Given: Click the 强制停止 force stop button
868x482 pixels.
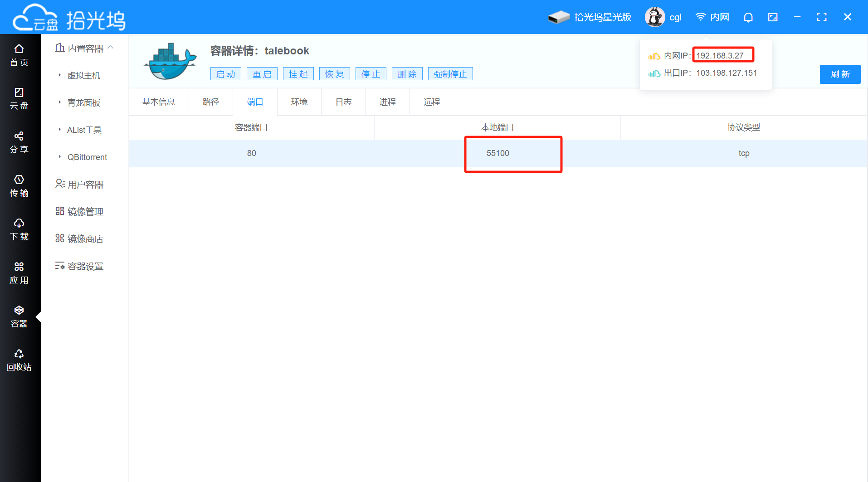Looking at the screenshot, I should click(450, 74).
